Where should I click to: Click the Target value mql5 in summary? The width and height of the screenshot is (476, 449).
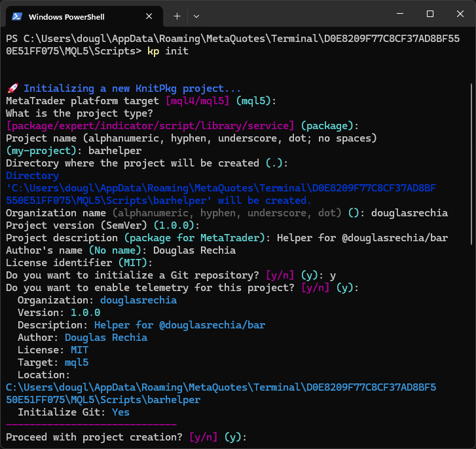(76, 362)
